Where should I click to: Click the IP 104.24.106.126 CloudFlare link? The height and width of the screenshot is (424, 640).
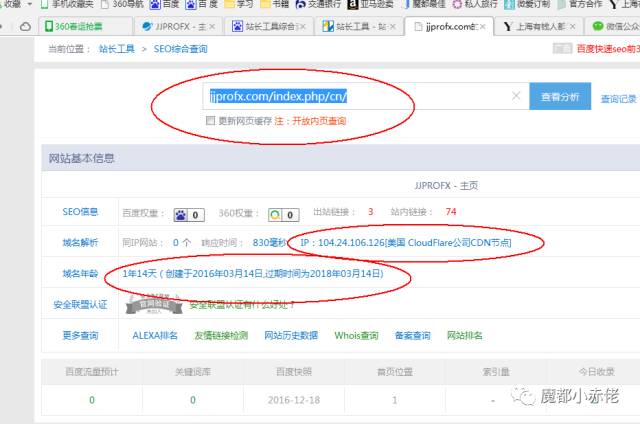(406, 243)
